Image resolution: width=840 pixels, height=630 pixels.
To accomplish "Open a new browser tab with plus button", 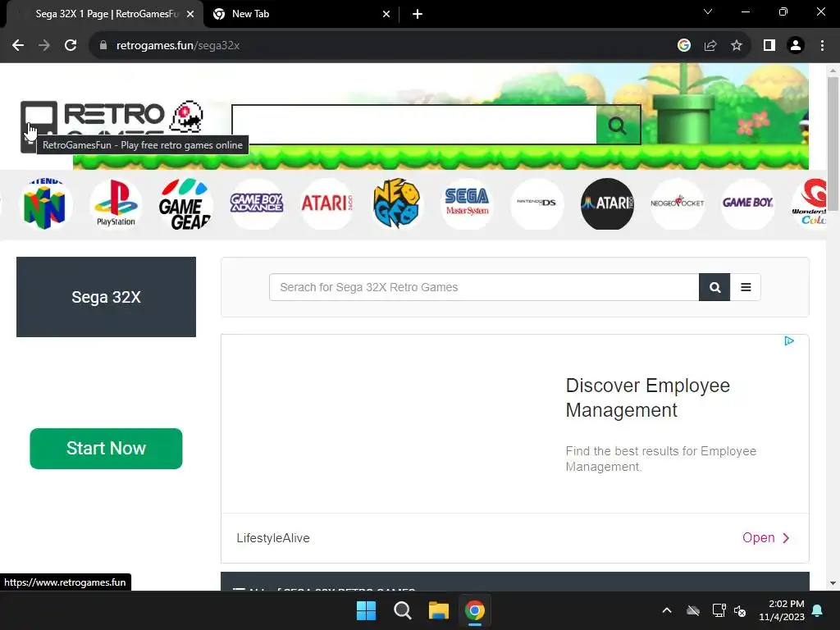I will (x=418, y=15).
